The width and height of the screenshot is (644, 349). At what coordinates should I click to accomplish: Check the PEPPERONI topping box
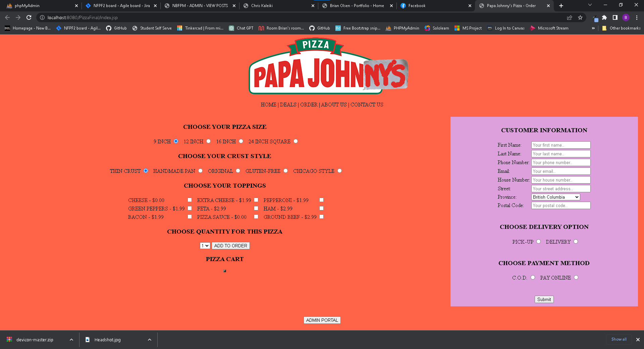click(x=321, y=200)
